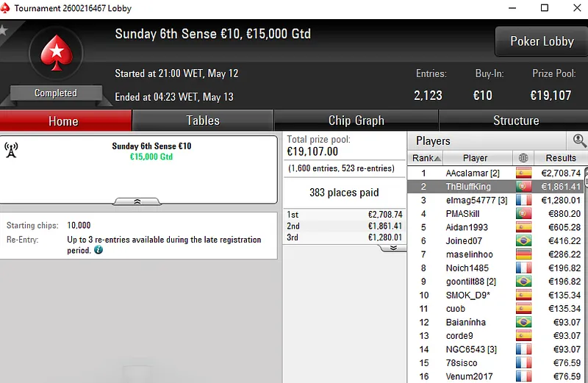Click the Spanish flag beside AAcalamar
The height and width of the screenshot is (383, 588).
(x=523, y=173)
